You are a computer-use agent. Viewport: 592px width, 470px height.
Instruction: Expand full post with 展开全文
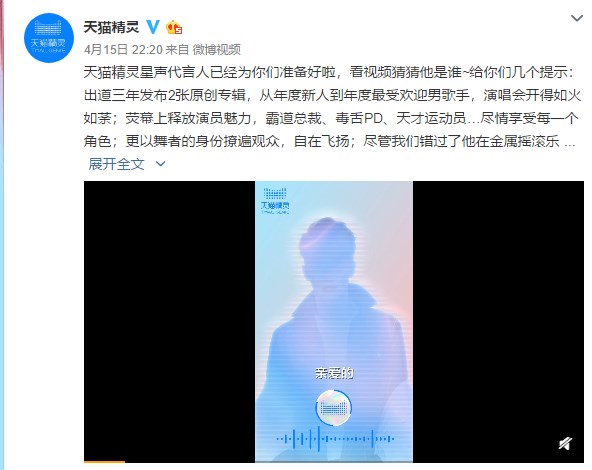[116, 164]
